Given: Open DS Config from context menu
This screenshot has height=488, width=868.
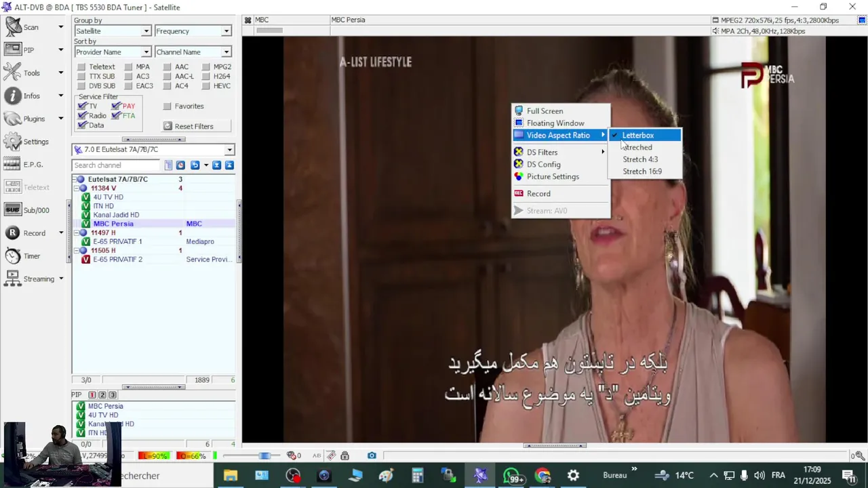Looking at the screenshot, I should click(x=561, y=165).
